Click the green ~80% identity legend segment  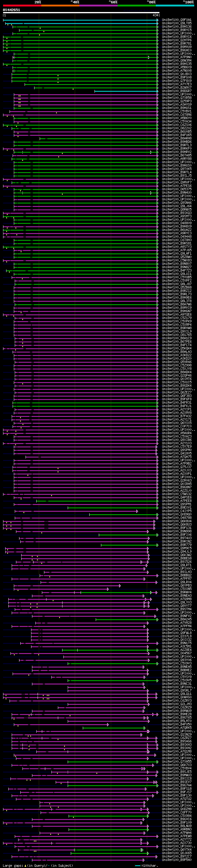pos(137,6)
